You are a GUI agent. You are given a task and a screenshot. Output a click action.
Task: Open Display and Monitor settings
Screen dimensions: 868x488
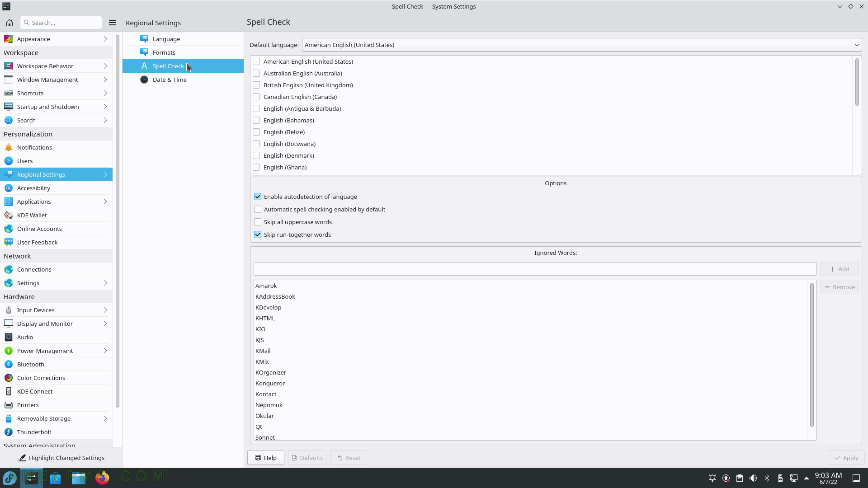[56, 324]
